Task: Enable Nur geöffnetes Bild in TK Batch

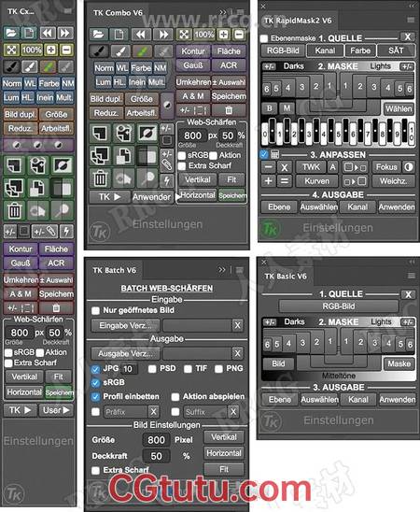Action: pos(95,310)
